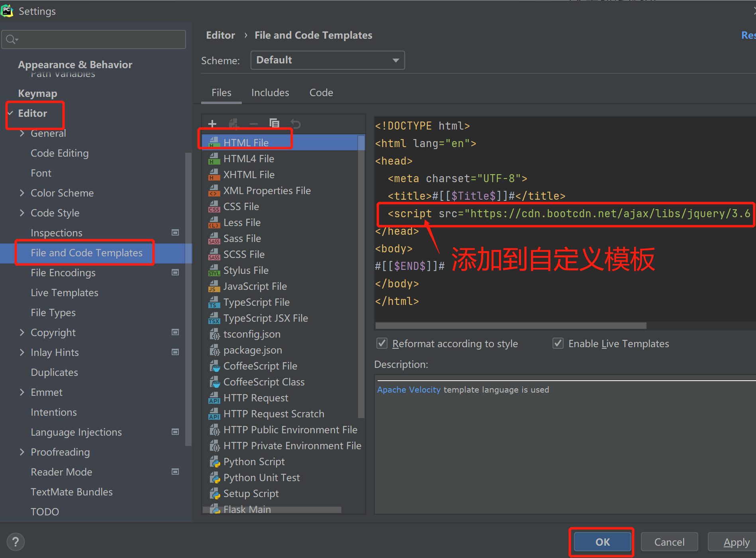Click the template list vertical scrollbar
The height and width of the screenshot is (558, 756).
[x=361, y=277]
